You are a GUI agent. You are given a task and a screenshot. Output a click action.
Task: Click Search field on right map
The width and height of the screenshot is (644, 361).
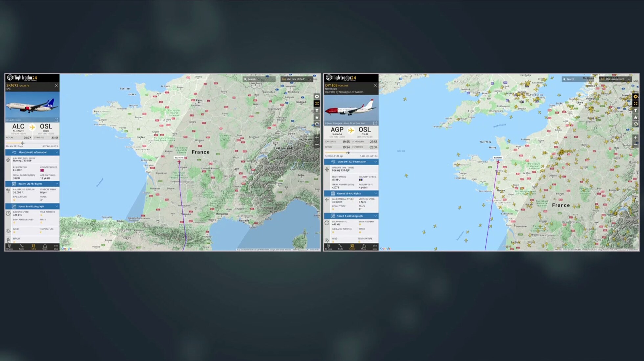pos(578,79)
